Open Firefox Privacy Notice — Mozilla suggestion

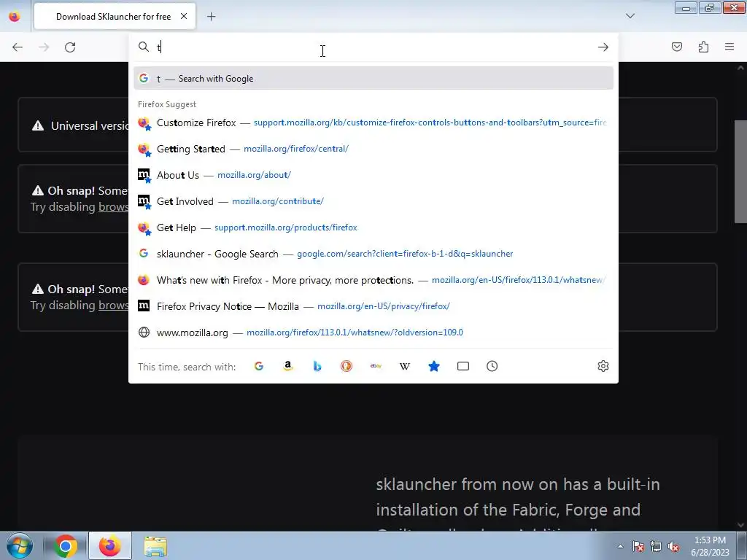click(373, 306)
